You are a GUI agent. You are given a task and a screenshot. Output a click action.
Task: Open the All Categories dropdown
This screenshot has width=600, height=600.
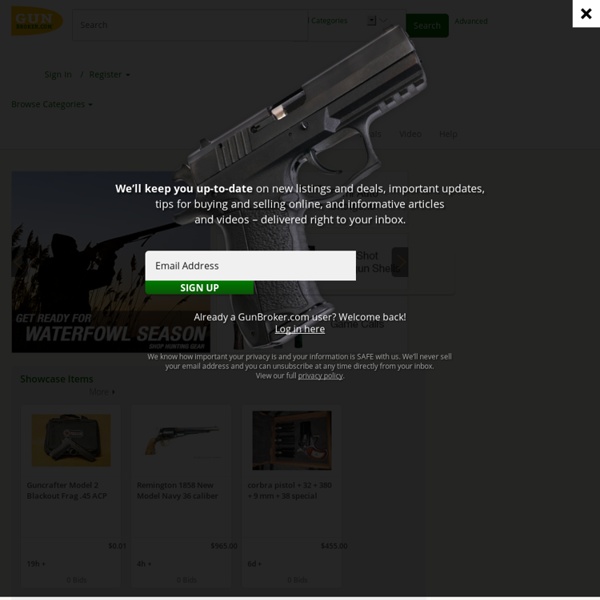point(347,21)
